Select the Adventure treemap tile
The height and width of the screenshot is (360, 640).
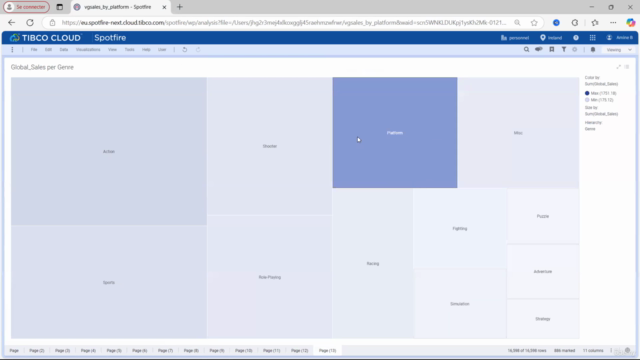point(543,271)
